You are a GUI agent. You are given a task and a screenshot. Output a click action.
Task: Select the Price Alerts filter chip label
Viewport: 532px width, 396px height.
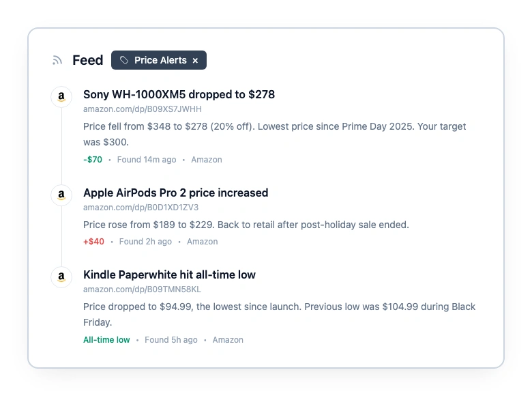pos(160,61)
